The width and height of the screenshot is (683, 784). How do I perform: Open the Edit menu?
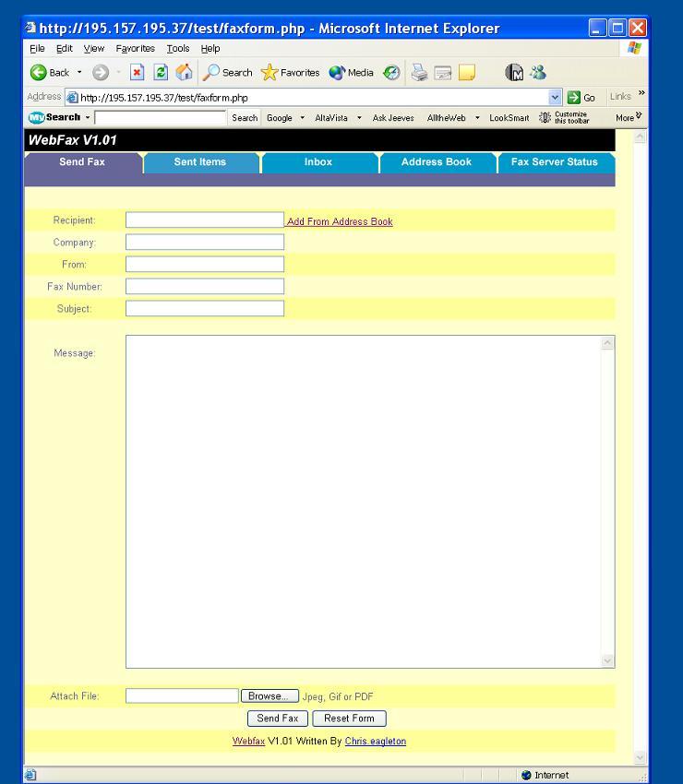[64, 49]
